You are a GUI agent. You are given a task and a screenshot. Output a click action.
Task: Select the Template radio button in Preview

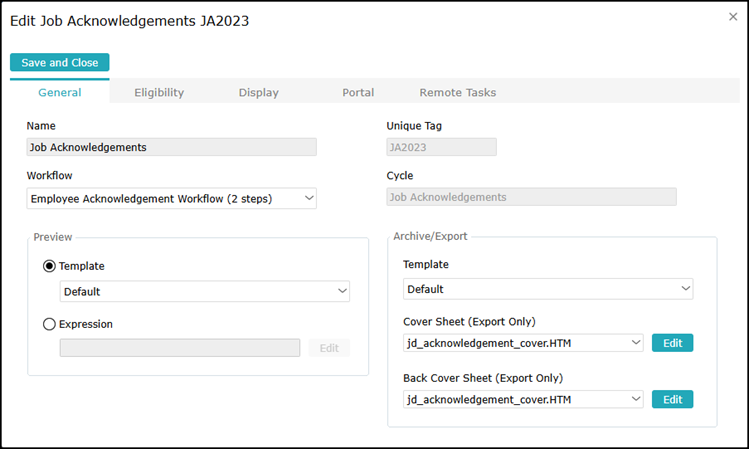pyautogui.click(x=49, y=267)
